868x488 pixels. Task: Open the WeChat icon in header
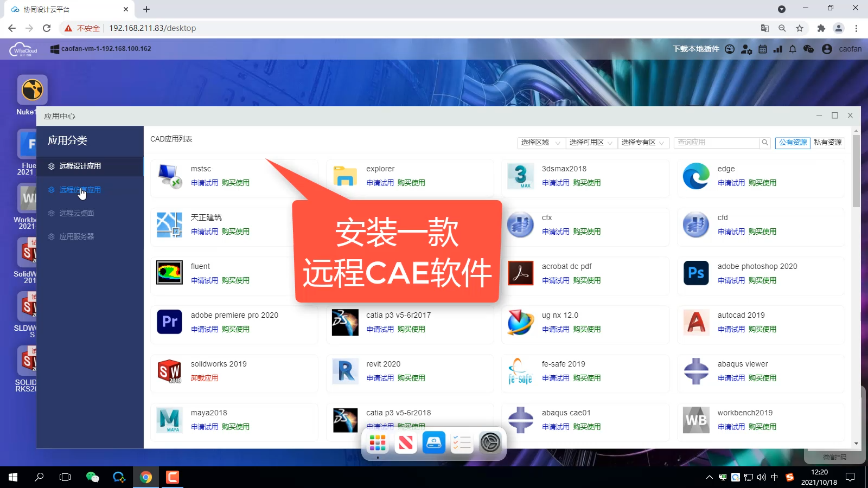point(808,49)
